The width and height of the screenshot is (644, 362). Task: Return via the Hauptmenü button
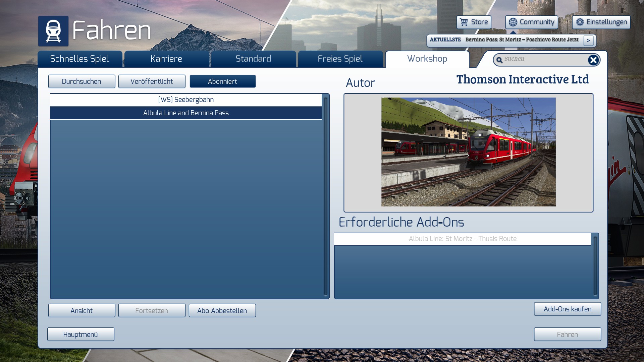click(80, 335)
